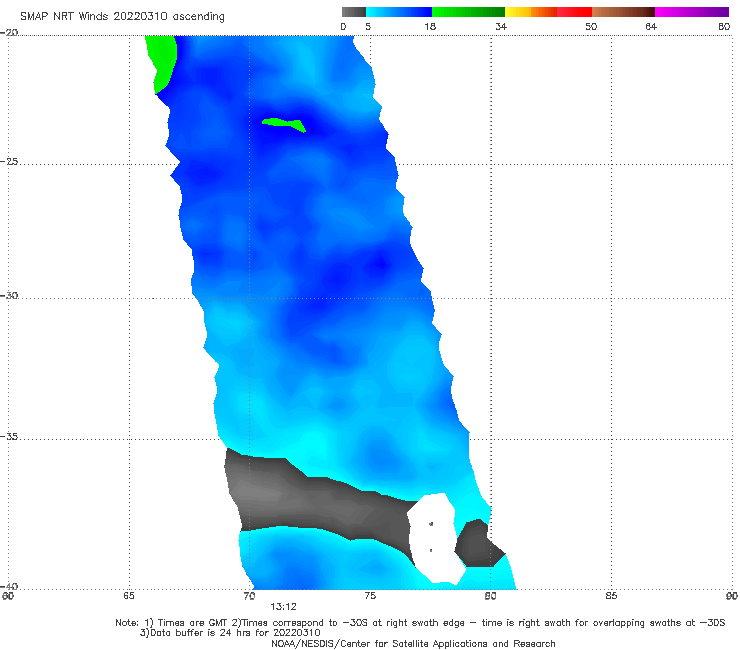Click the green 18-34 color bar segment

pos(468,12)
